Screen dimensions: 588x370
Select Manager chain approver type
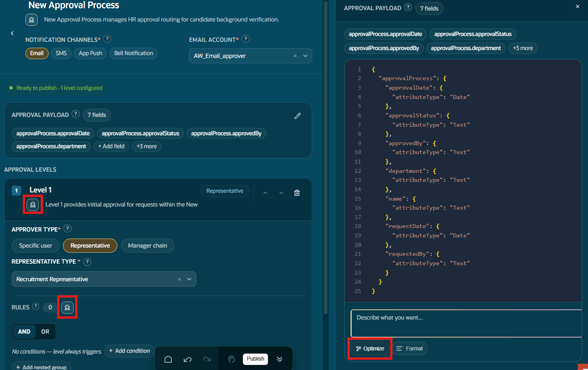point(147,246)
